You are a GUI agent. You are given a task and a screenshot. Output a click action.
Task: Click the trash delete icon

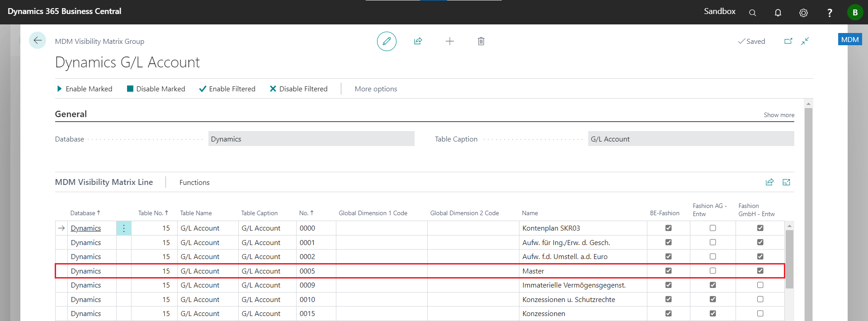click(x=481, y=41)
